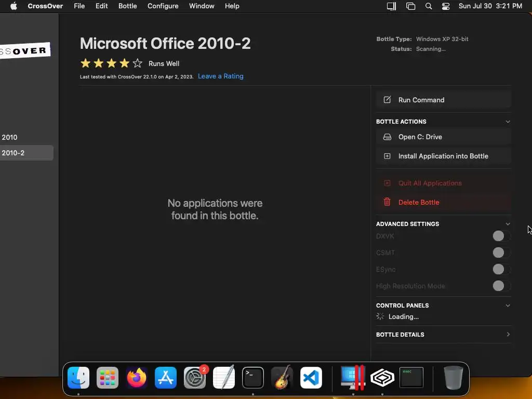This screenshot has width=532, height=399.
Task: Open the File menu
Action: click(79, 6)
